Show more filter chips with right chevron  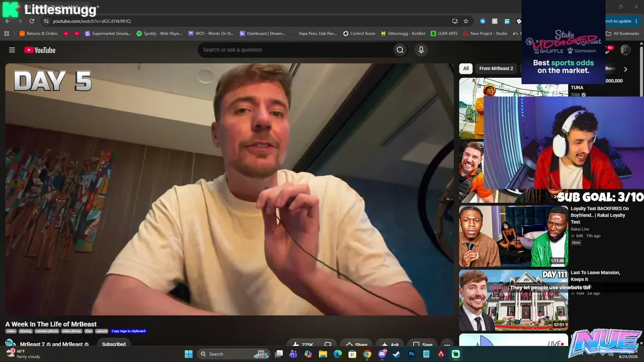pos(625,69)
